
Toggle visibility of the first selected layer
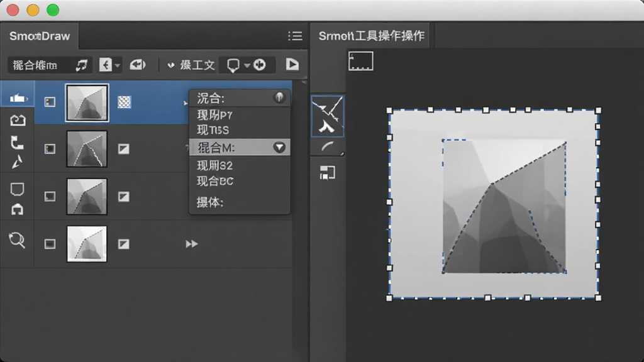point(50,102)
